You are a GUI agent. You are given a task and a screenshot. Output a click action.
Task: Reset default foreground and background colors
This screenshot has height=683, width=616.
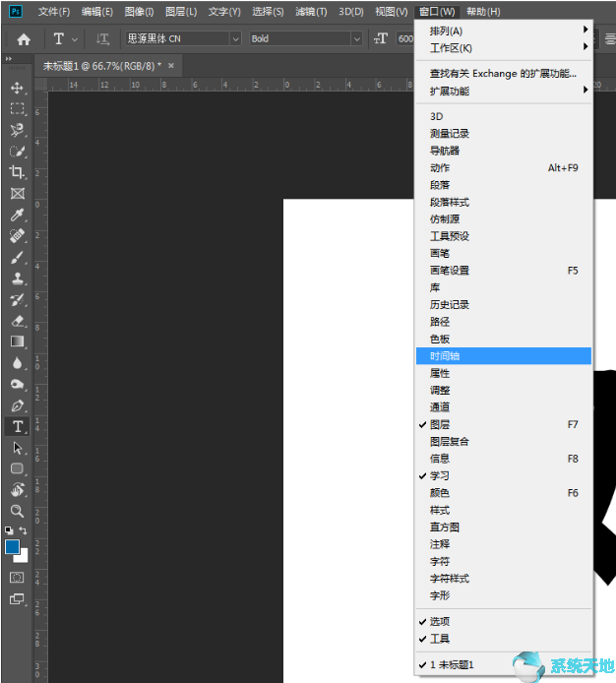pyautogui.click(x=9, y=530)
